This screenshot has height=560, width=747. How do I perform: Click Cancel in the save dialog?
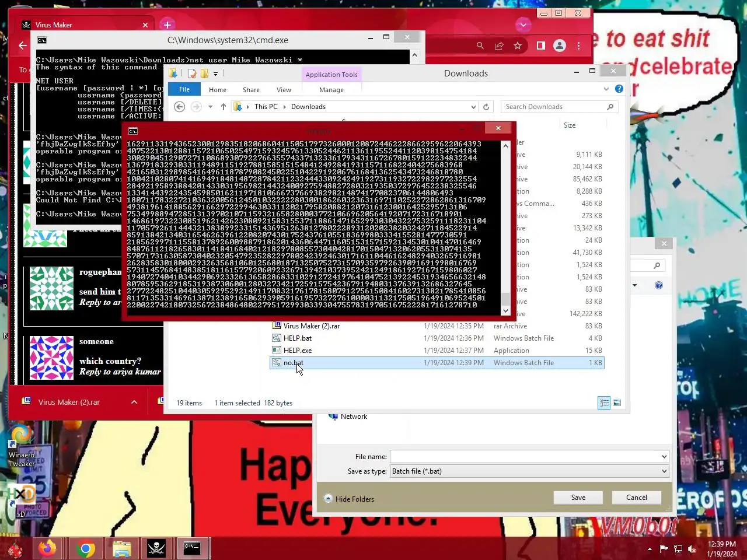pyautogui.click(x=637, y=498)
